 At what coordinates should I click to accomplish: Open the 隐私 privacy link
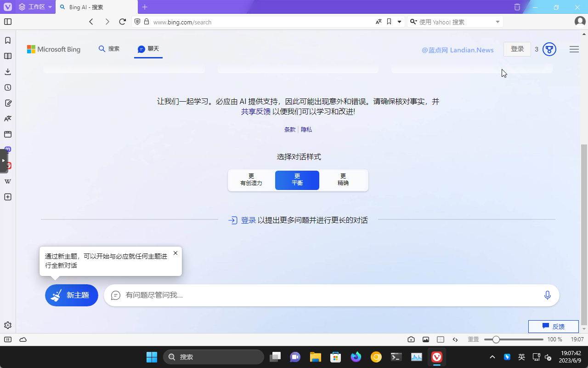(x=306, y=130)
